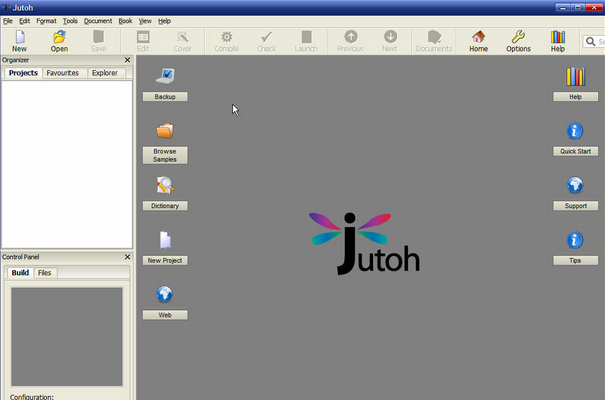Click the Home toolbar icon
This screenshot has height=400, width=605.
point(478,37)
